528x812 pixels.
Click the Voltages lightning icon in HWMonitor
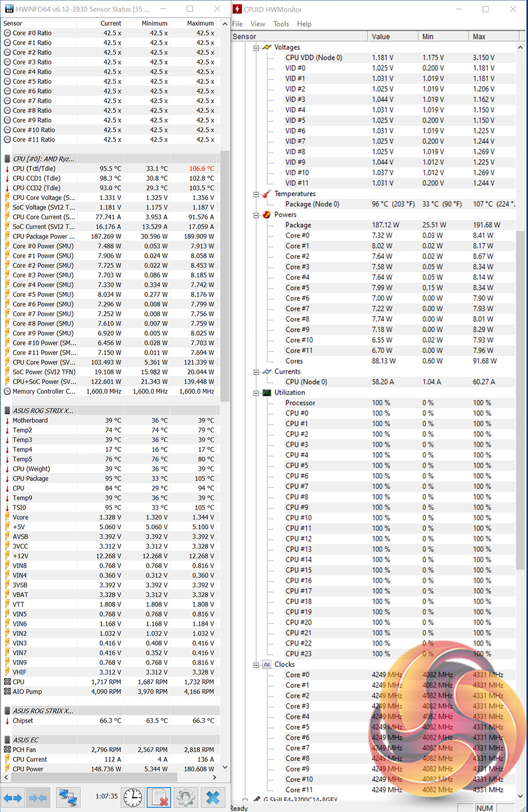[x=267, y=47]
